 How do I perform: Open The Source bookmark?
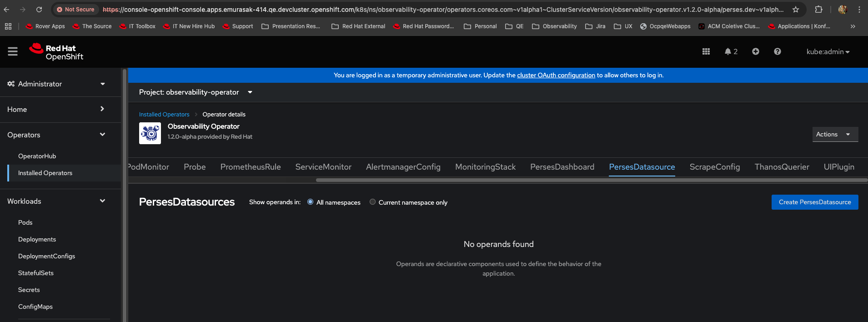92,26
